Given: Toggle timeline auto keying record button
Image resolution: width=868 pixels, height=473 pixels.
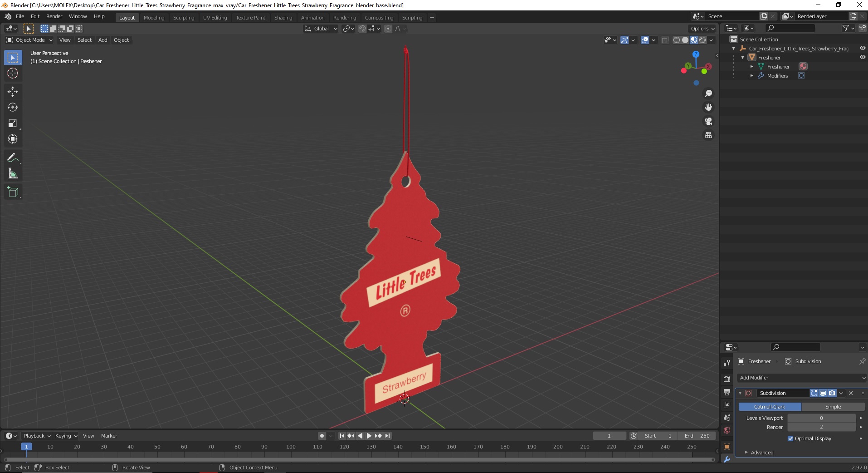Looking at the screenshot, I should click(x=322, y=436).
